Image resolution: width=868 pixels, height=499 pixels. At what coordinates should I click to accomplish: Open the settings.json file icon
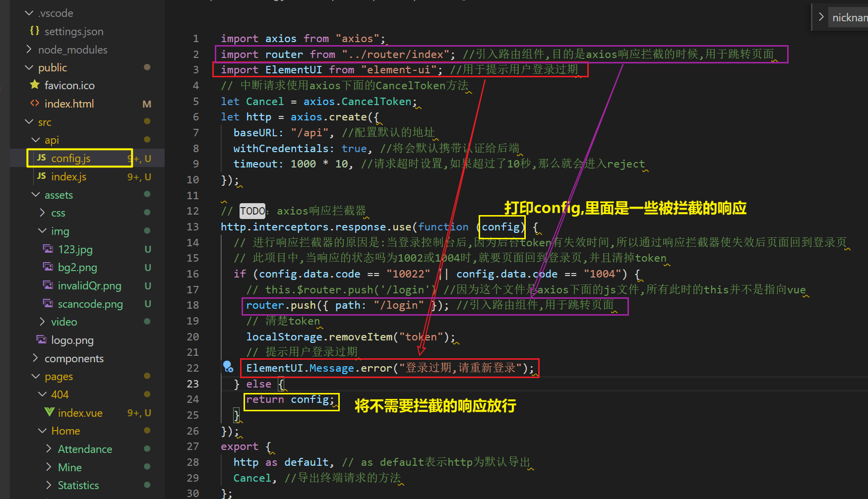click(34, 31)
